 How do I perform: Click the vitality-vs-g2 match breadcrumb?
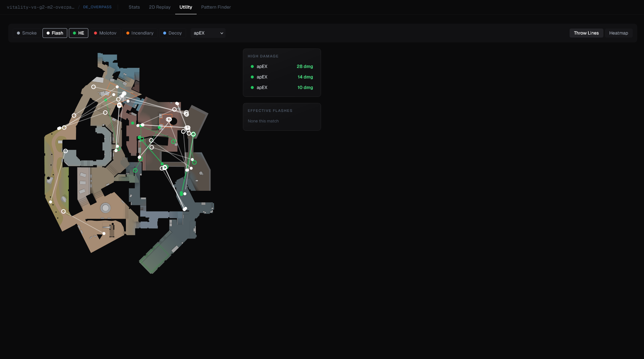click(x=41, y=7)
